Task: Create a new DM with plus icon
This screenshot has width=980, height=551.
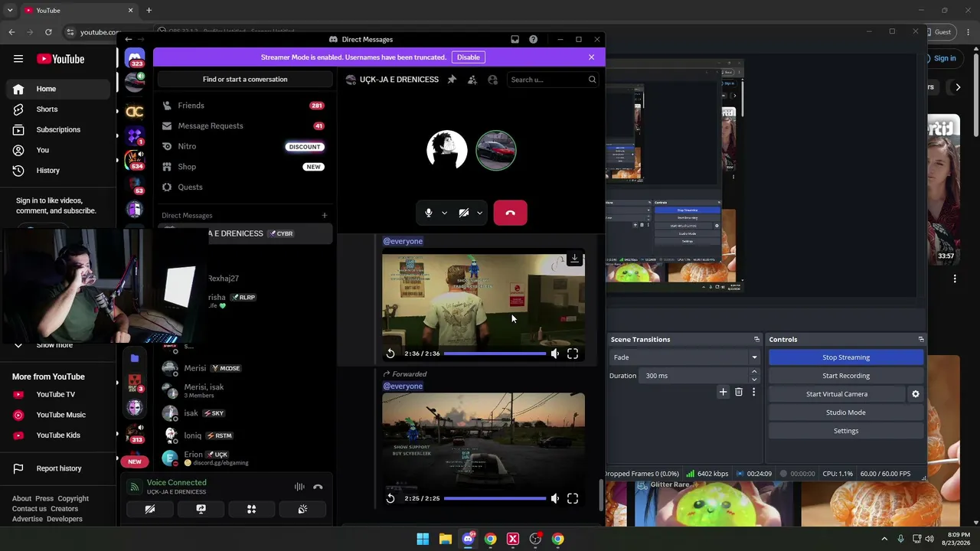Action: point(325,216)
